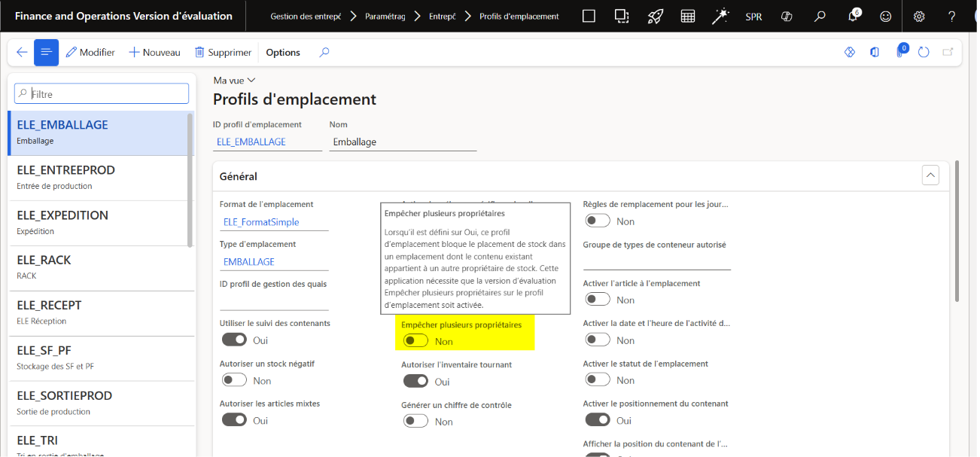The width and height of the screenshot is (980, 457).
Task: Toggle Autoriser les articles mixtes switch
Action: coord(235,420)
